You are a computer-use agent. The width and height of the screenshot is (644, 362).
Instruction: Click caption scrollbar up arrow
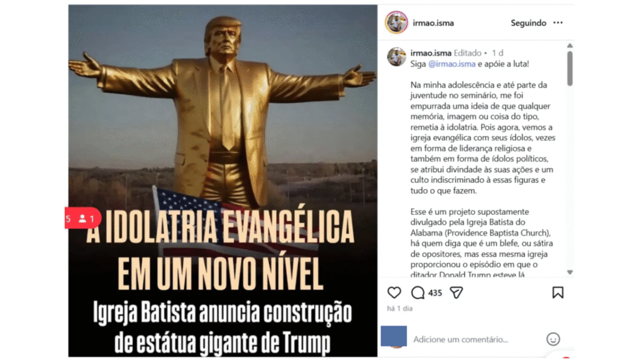tap(570, 45)
